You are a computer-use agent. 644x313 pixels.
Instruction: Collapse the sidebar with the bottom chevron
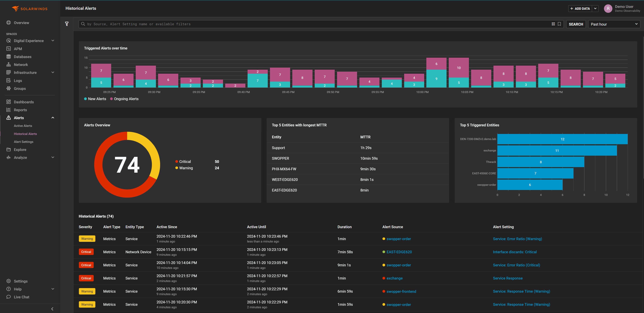click(52, 308)
